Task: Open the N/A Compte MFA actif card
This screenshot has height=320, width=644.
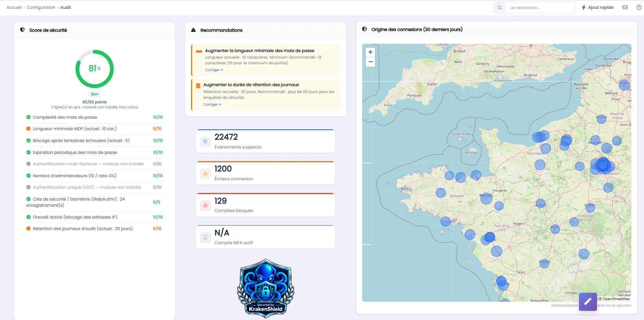Action: coord(266,237)
